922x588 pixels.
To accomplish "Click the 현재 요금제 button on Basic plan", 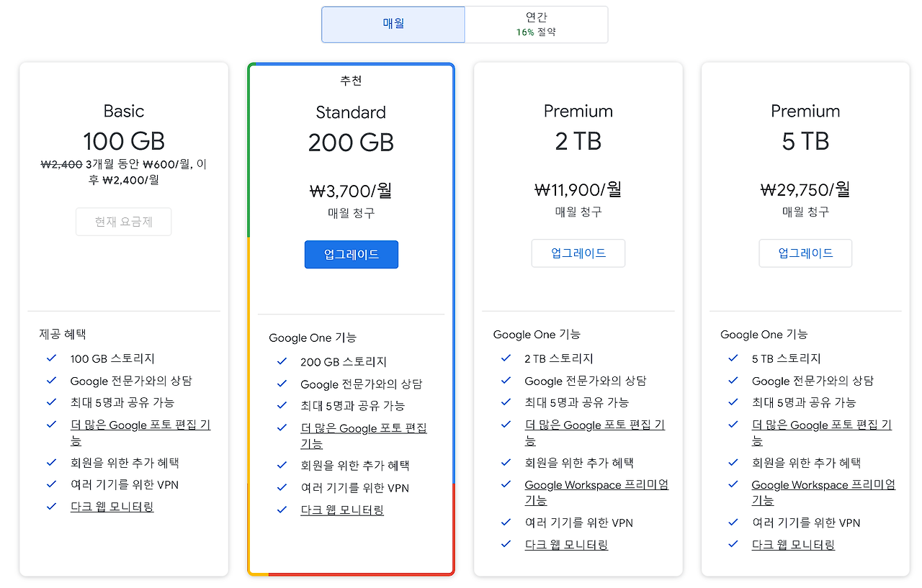I will [x=123, y=222].
